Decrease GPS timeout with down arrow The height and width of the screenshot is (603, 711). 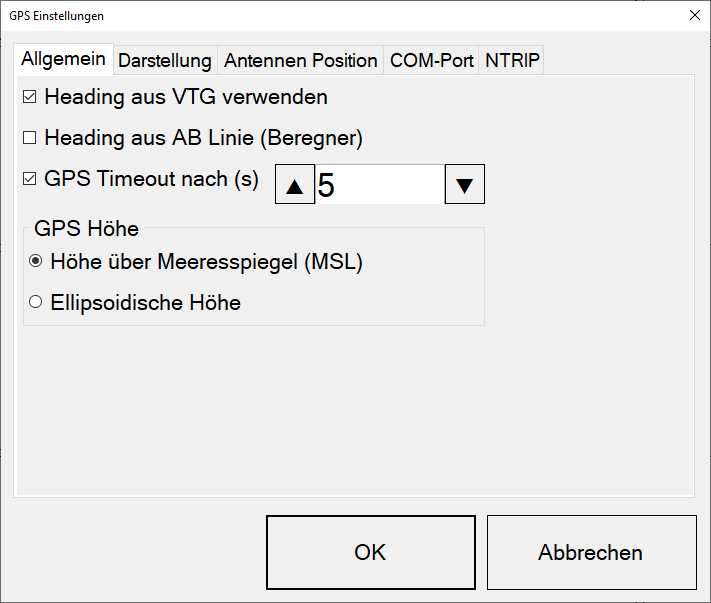pos(464,185)
